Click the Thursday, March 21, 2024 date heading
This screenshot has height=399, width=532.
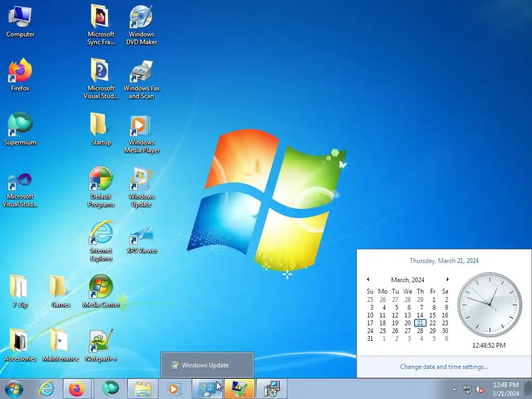pos(444,261)
